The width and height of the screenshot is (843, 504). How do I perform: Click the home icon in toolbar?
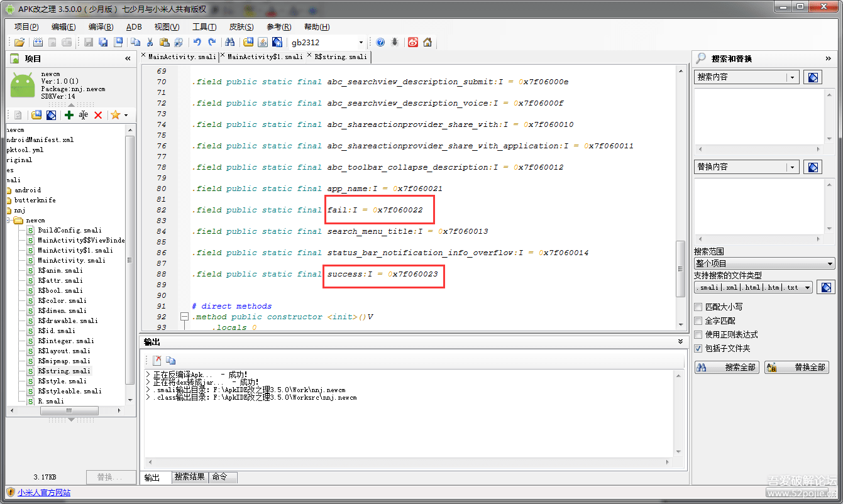(x=427, y=42)
